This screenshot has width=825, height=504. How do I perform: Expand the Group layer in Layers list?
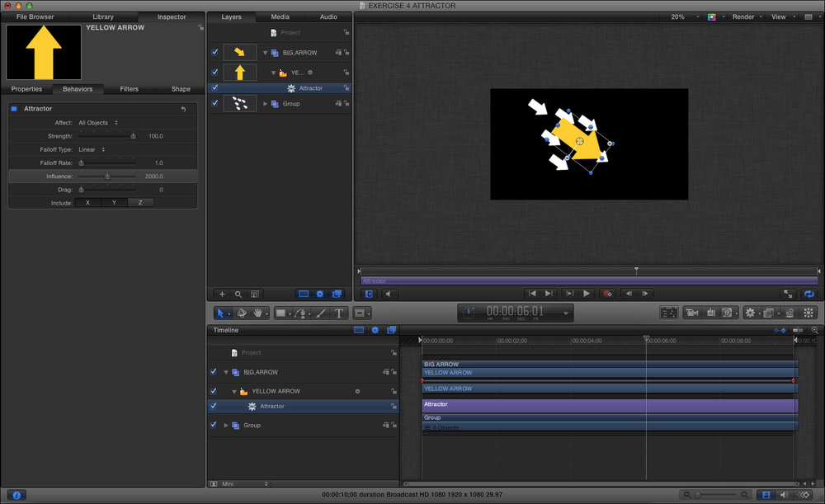266,104
